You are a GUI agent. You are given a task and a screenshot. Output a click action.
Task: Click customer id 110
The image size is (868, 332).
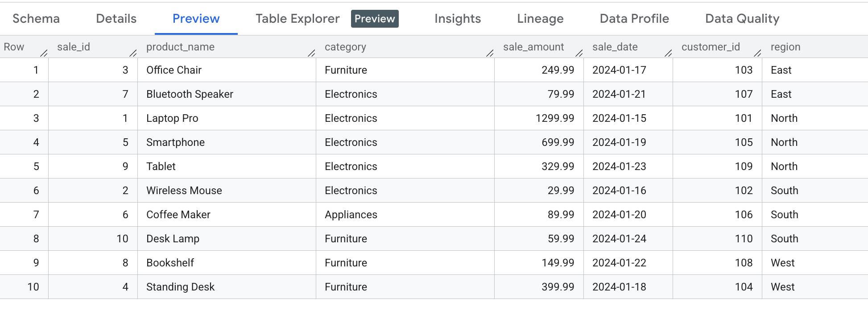click(744, 239)
